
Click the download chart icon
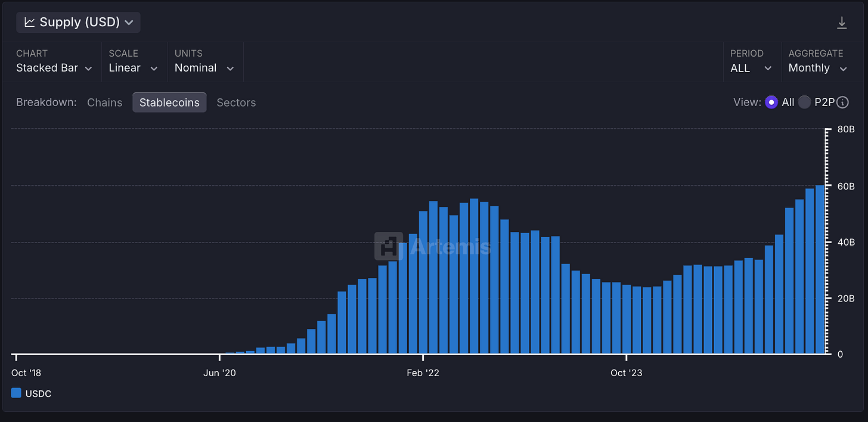click(842, 23)
